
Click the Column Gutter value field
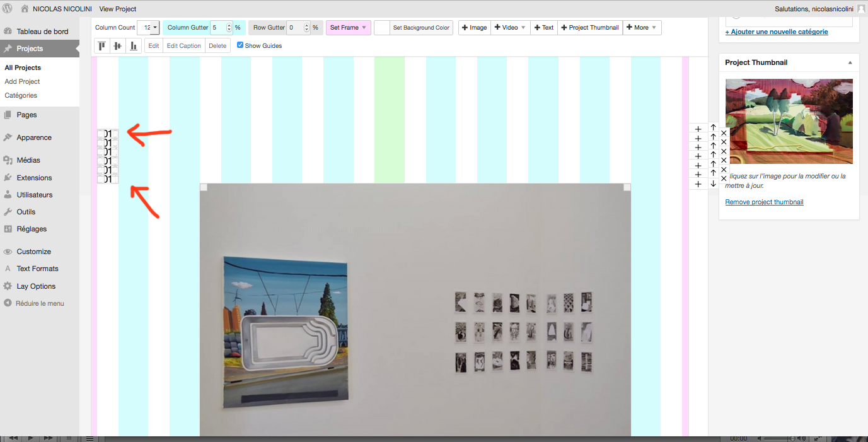coord(217,28)
